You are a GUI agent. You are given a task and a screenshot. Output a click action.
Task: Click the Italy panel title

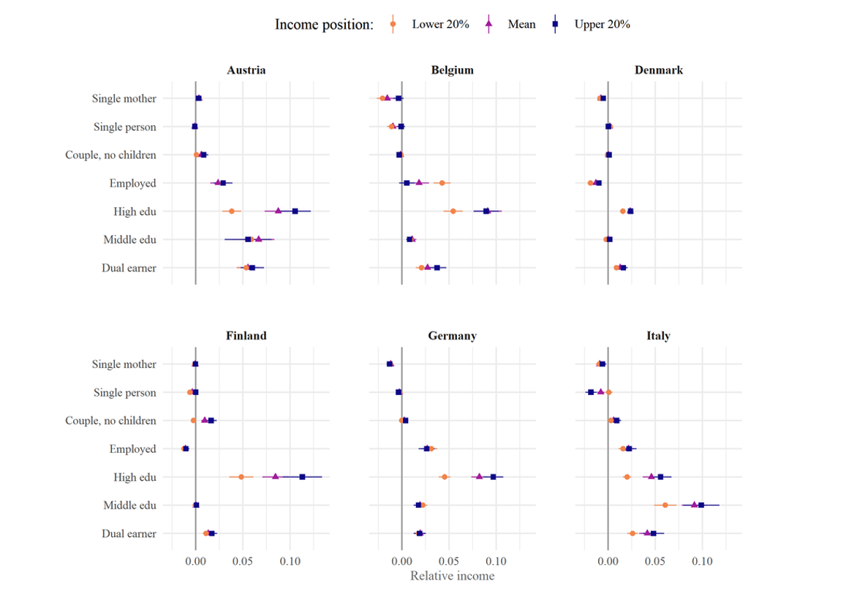pyautogui.click(x=659, y=336)
